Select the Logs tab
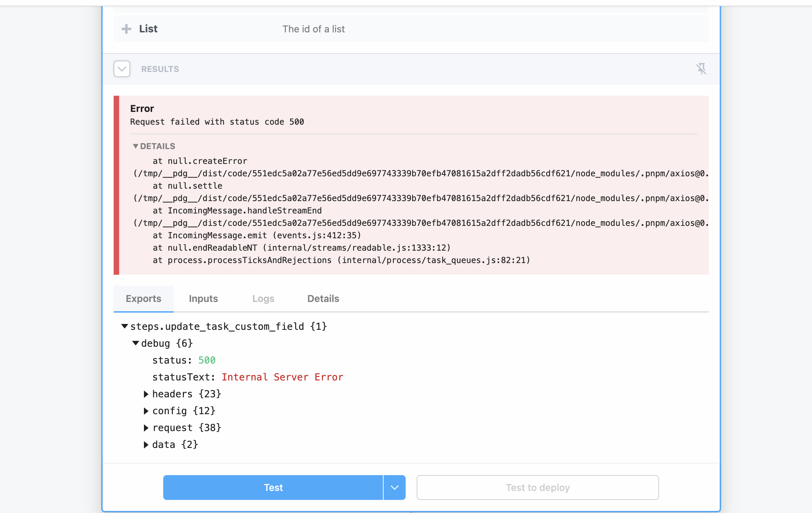 263,299
